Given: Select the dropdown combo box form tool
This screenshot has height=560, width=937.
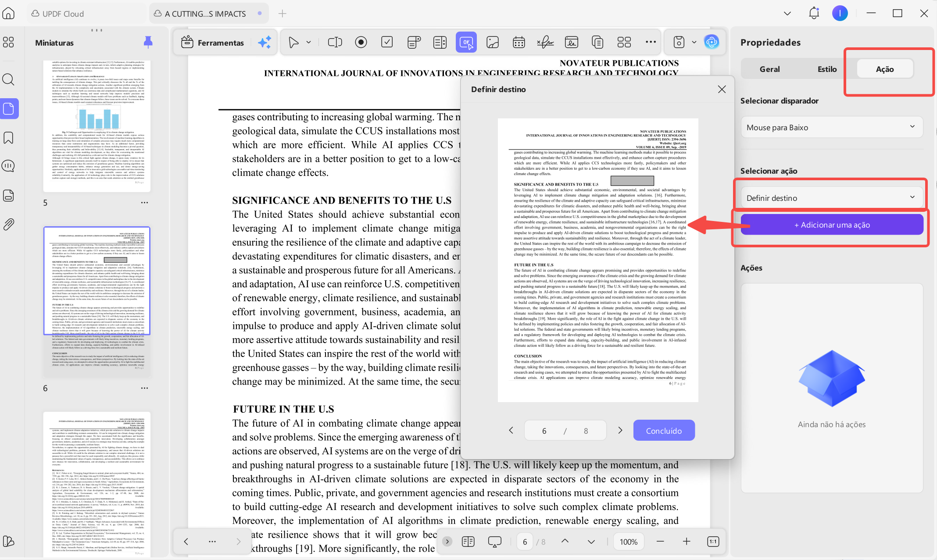Looking at the screenshot, I should [414, 42].
